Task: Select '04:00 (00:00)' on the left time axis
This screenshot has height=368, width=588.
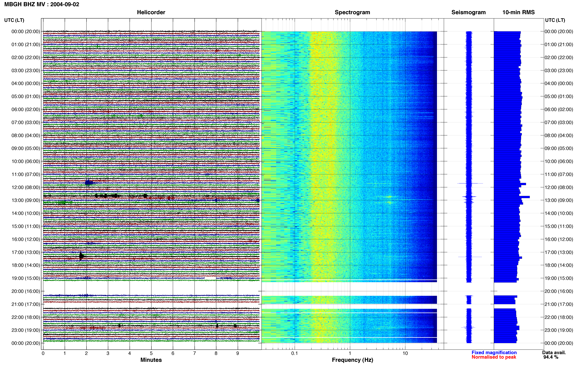Action: point(26,83)
